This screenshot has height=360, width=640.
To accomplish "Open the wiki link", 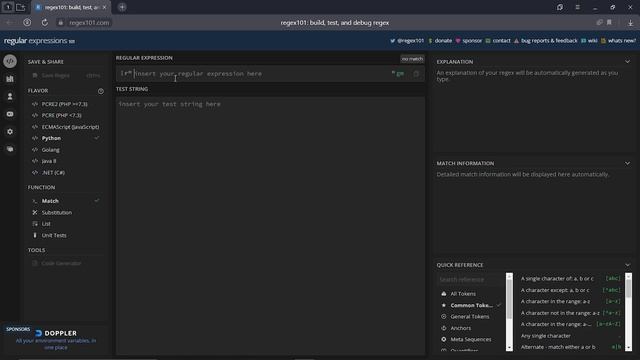I will pyautogui.click(x=589, y=41).
